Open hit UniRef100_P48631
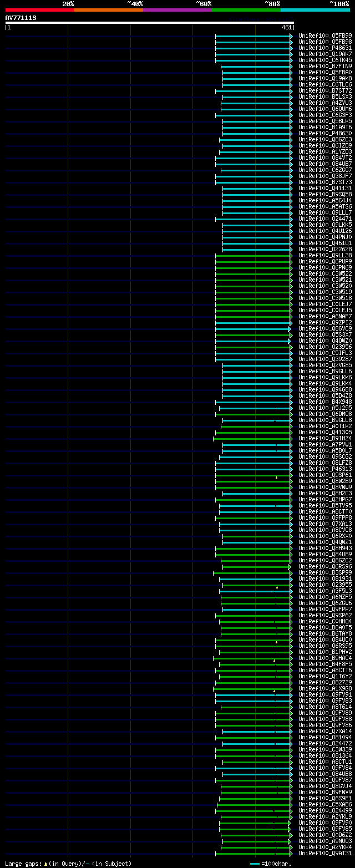This screenshot has width=355, height=868. pos(324,48)
